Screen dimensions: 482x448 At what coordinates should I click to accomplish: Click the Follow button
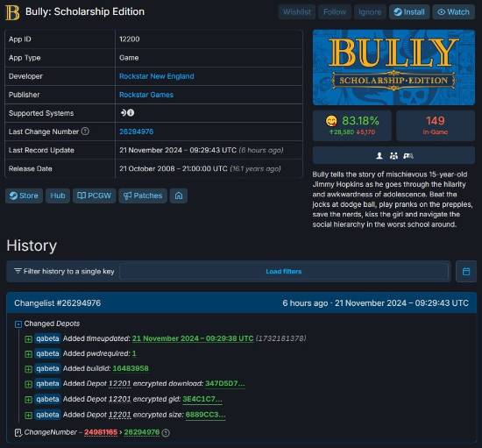tap(335, 12)
